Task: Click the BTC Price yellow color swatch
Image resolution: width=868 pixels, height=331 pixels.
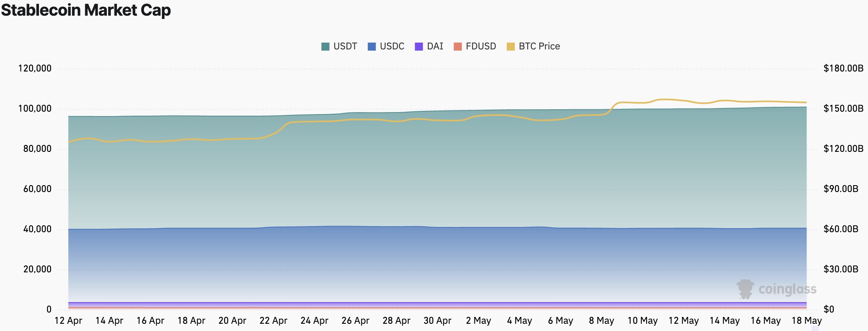Action: pyautogui.click(x=511, y=47)
